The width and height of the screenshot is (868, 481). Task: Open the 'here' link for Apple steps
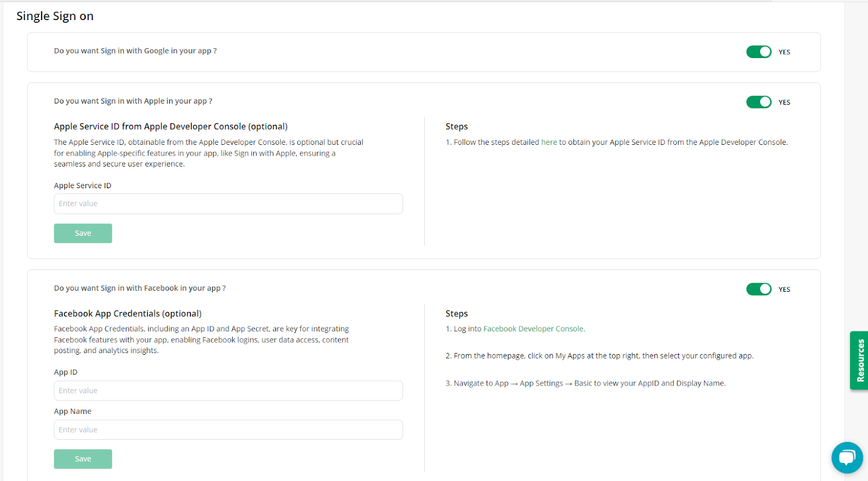[x=549, y=142]
